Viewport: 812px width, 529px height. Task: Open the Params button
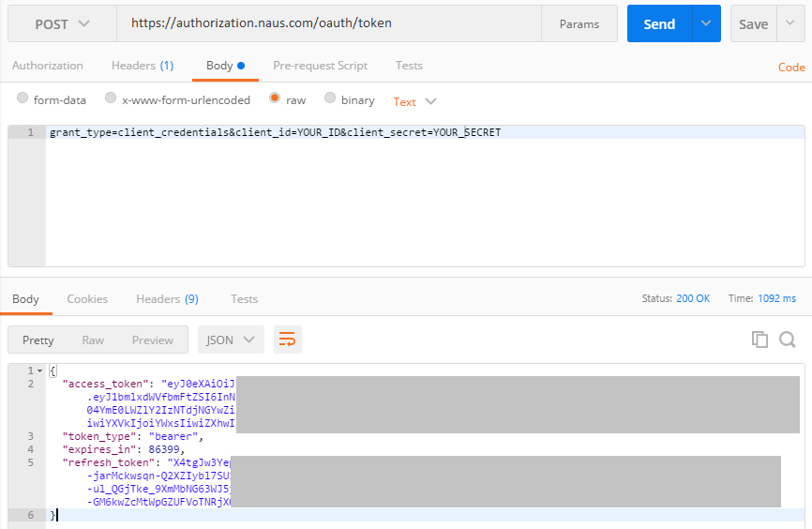(579, 24)
